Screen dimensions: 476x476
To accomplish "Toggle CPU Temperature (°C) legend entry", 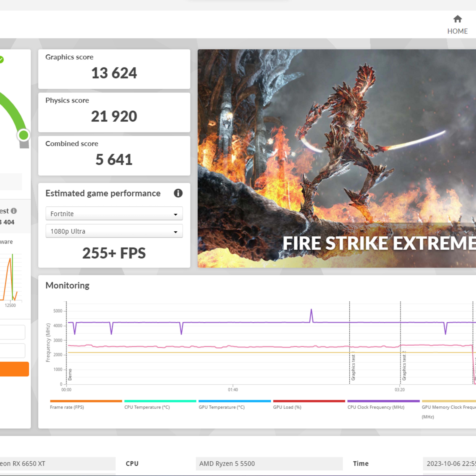I will (160, 405).
